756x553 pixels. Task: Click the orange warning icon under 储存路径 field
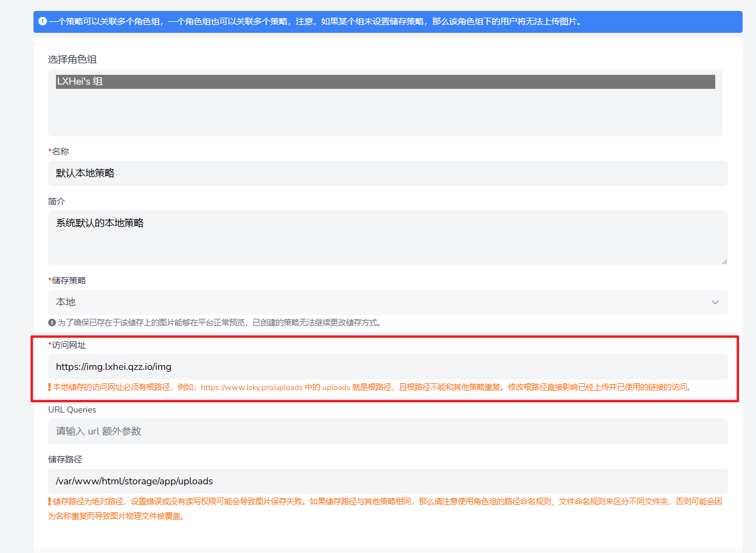[x=49, y=502]
